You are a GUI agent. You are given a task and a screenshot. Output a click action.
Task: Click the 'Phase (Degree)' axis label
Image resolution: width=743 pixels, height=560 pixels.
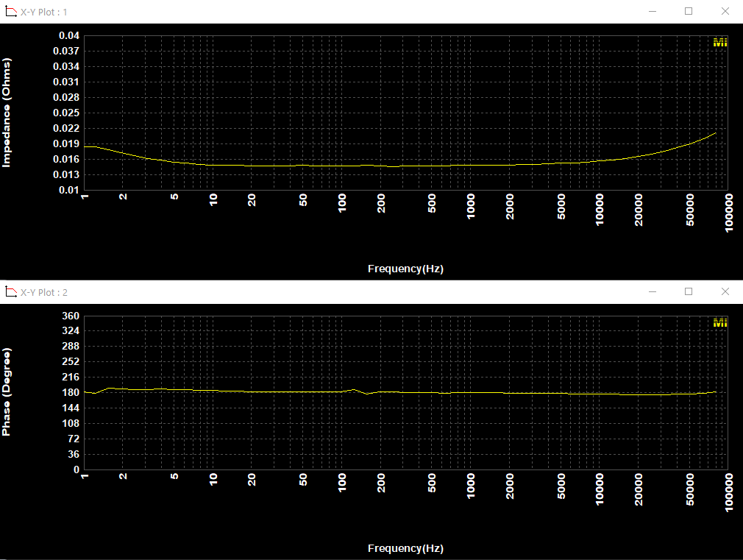click(x=7, y=391)
